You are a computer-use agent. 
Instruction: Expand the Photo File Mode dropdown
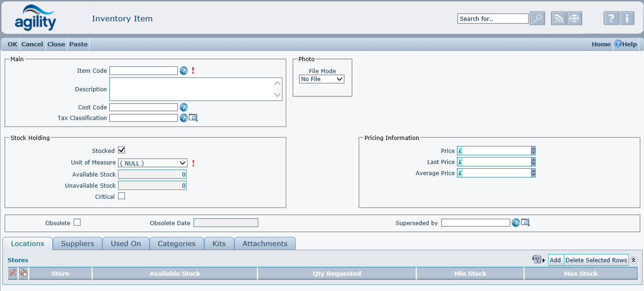(x=322, y=79)
